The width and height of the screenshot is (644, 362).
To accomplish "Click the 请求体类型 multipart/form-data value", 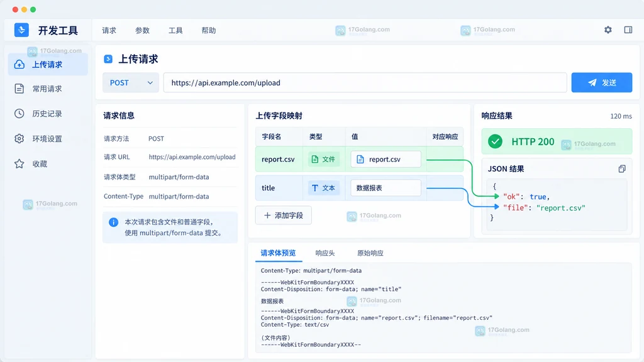I will click(179, 177).
